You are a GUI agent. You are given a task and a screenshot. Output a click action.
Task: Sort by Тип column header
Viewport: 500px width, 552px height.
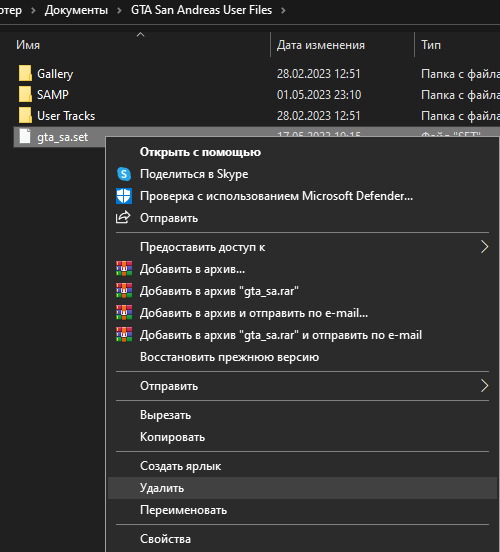(x=431, y=45)
